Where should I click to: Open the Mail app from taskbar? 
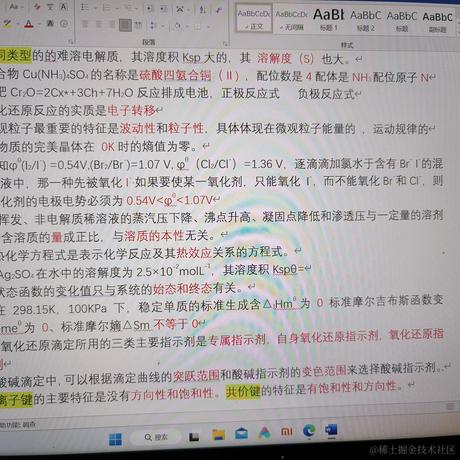click(x=241, y=433)
